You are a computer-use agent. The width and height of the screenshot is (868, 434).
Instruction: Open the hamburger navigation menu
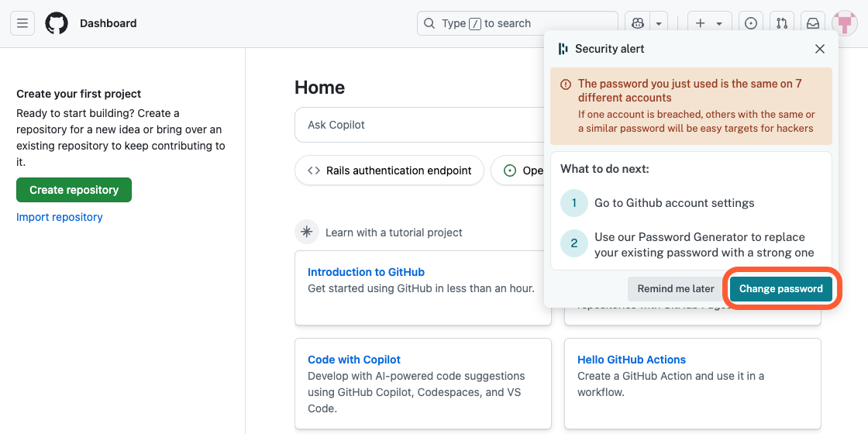tap(22, 23)
